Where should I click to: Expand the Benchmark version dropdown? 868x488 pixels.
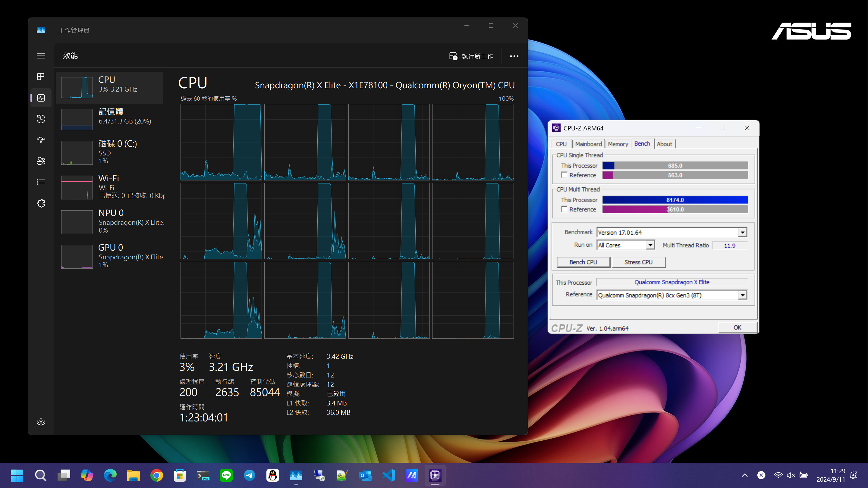tap(742, 232)
